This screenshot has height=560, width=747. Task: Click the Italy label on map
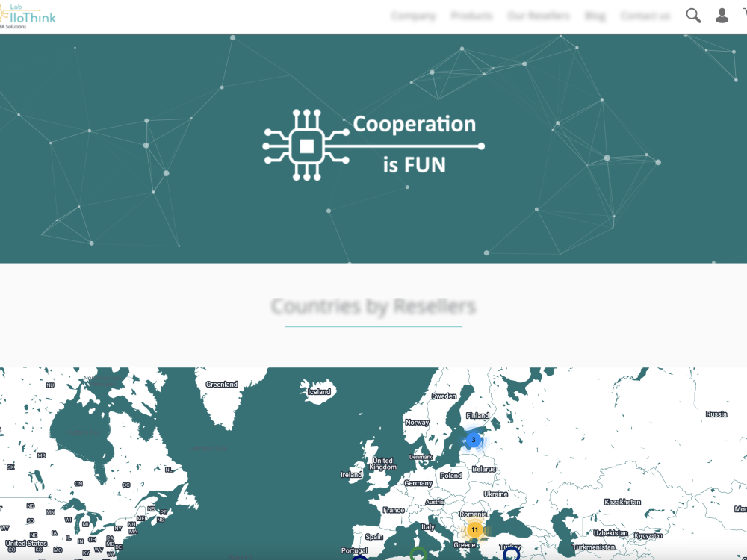tap(428, 527)
